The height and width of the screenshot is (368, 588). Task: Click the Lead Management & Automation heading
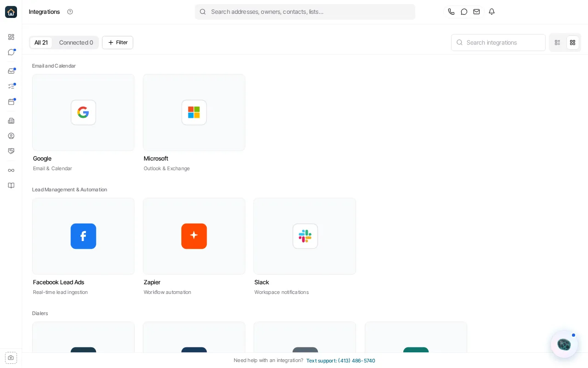(69, 190)
